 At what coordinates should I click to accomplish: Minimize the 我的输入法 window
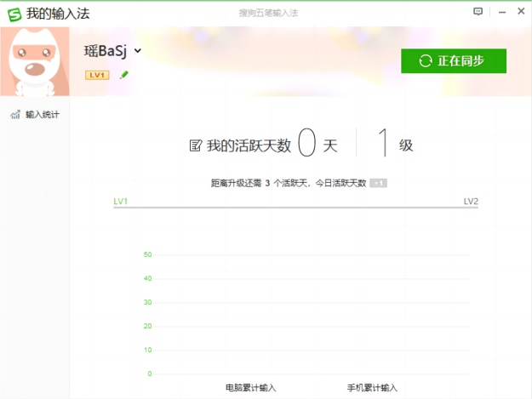pyautogui.click(x=502, y=12)
